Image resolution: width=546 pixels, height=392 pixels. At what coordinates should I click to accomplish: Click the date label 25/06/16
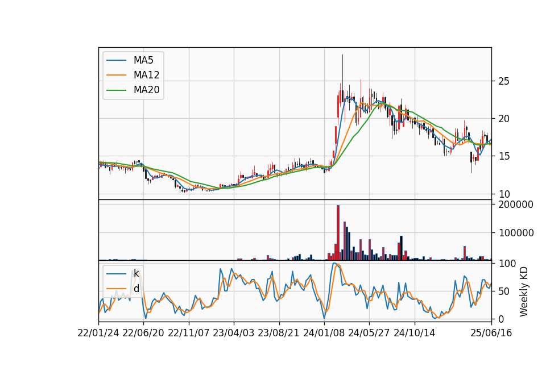491,333
